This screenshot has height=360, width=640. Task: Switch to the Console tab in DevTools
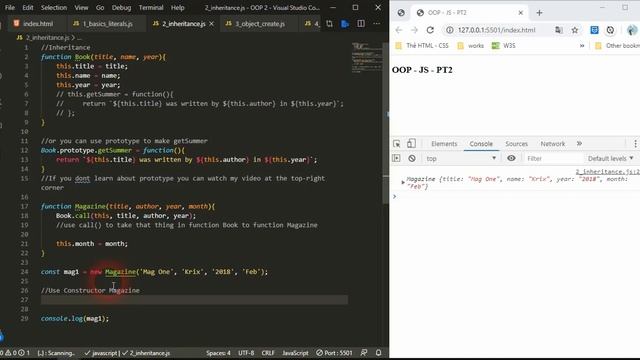tap(481, 144)
